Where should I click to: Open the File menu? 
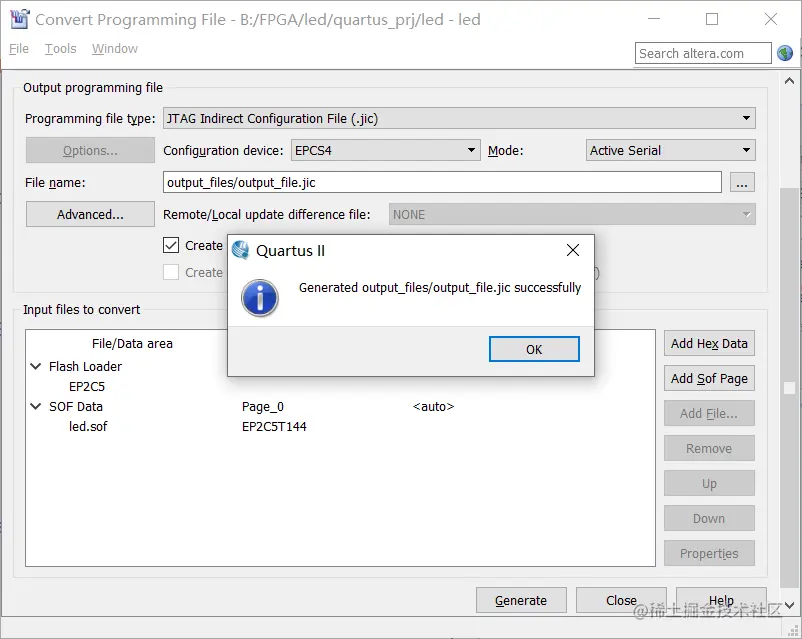point(19,49)
